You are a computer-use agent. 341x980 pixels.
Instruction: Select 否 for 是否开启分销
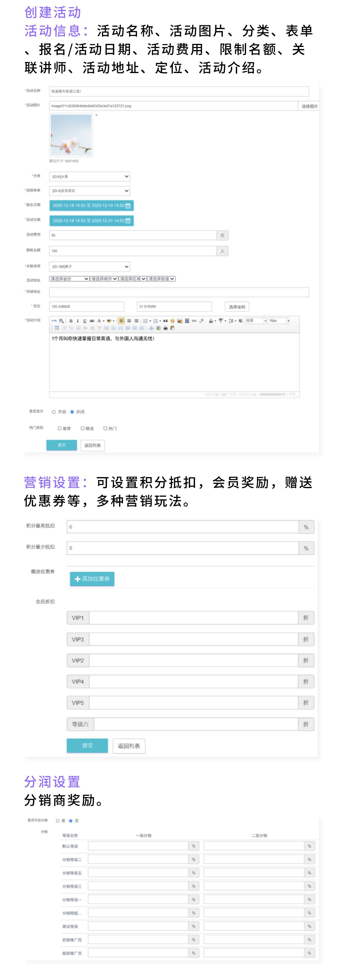(71, 821)
